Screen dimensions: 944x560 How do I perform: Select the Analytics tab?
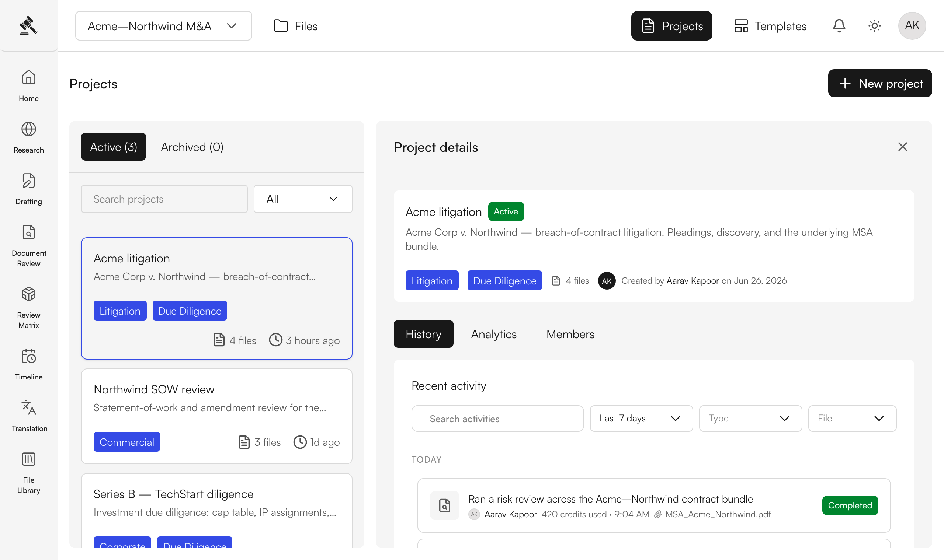493,334
